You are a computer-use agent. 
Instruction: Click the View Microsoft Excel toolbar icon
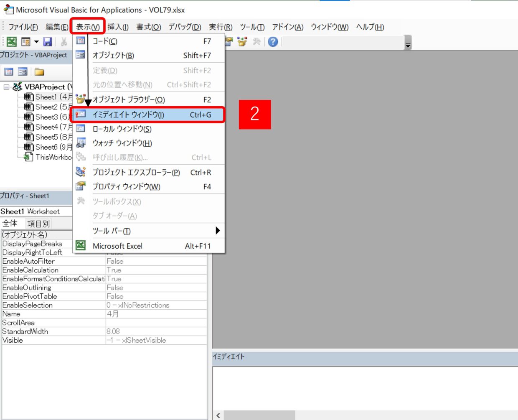click(x=12, y=41)
